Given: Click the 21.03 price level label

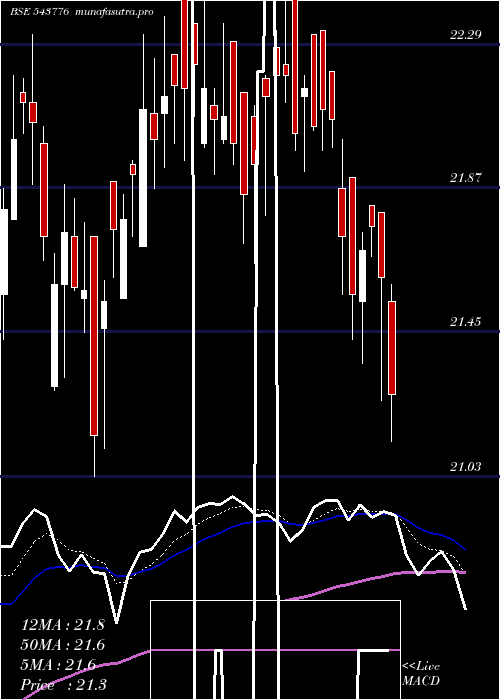Looking at the screenshot, I should (466, 467).
